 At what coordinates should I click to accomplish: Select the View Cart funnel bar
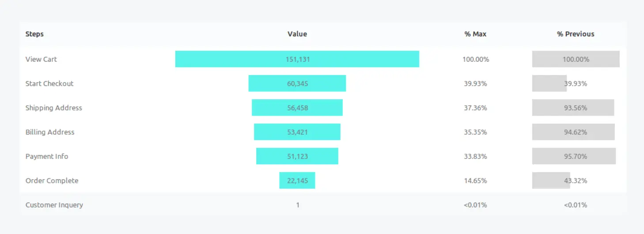tap(297, 59)
